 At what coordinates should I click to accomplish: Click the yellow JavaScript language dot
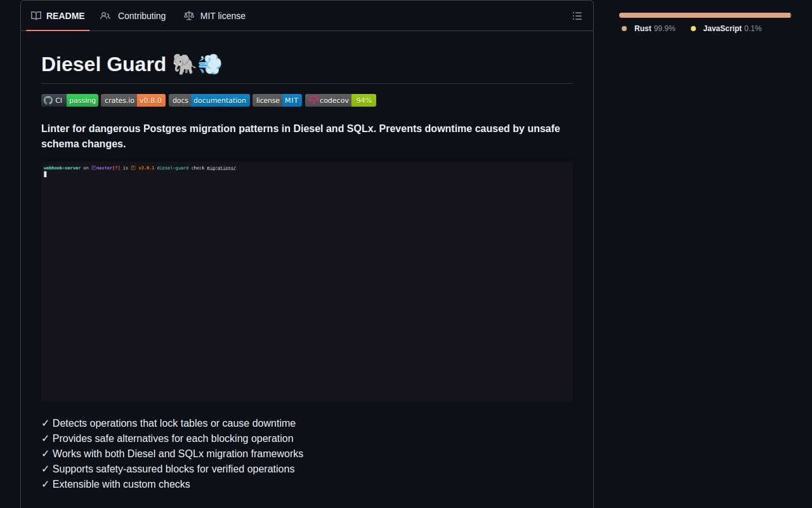693,29
